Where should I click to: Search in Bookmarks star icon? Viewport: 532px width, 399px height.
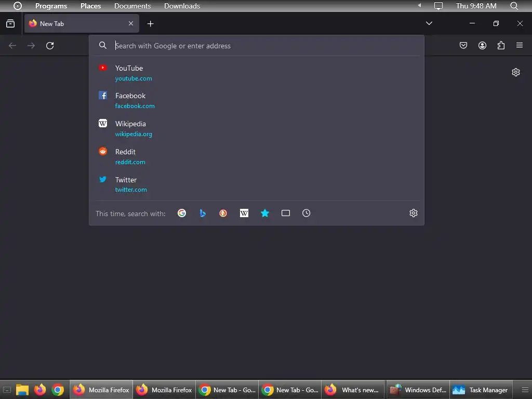click(264, 213)
